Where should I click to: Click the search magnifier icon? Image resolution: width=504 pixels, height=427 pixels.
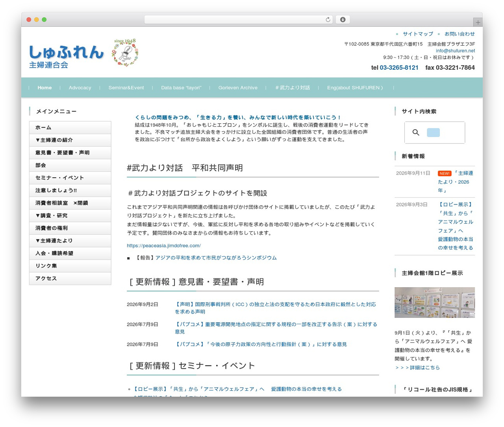point(416,132)
